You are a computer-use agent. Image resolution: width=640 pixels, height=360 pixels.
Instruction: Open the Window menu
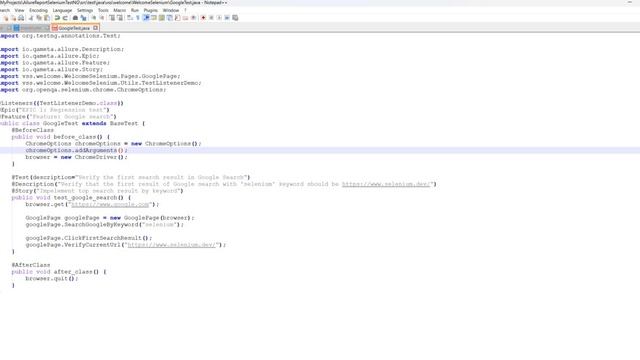click(171, 10)
